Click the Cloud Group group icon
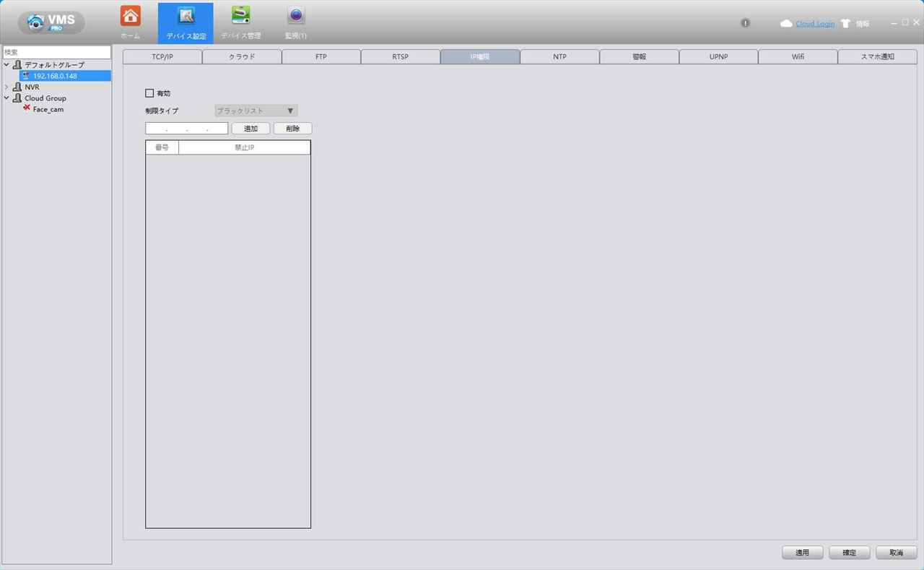This screenshot has width=924, height=570. 17,98
